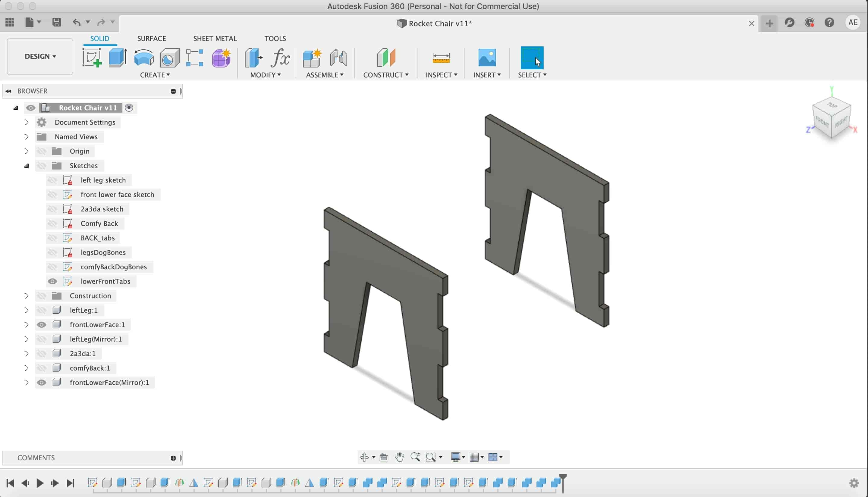This screenshot has width=868, height=497.
Task: Open the DESIGN workspace dropdown
Action: click(x=40, y=56)
